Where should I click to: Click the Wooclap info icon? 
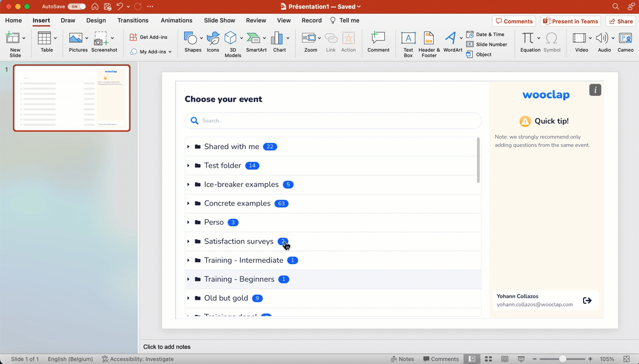click(x=595, y=90)
